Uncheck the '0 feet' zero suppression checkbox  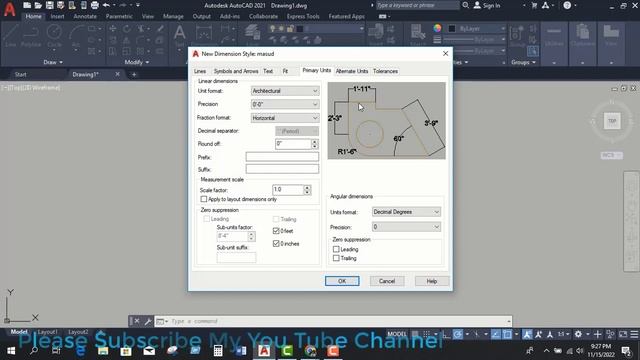(x=276, y=231)
